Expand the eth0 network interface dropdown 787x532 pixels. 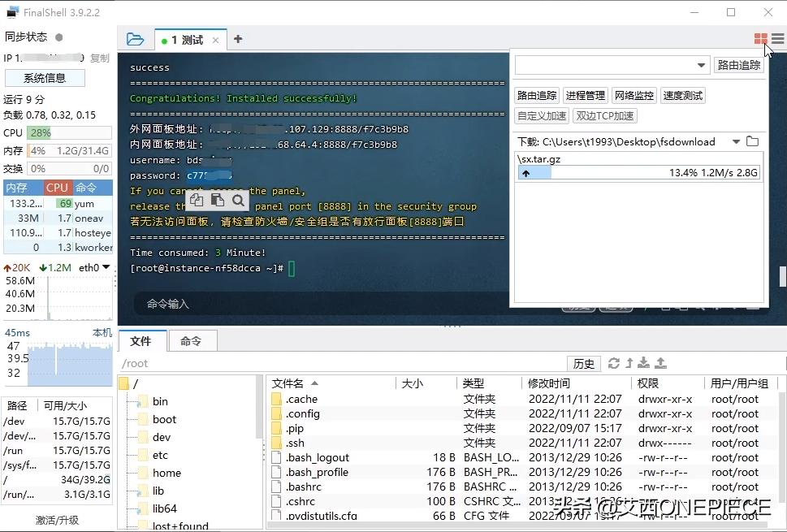pyautogui.click(x=106, y=267)
